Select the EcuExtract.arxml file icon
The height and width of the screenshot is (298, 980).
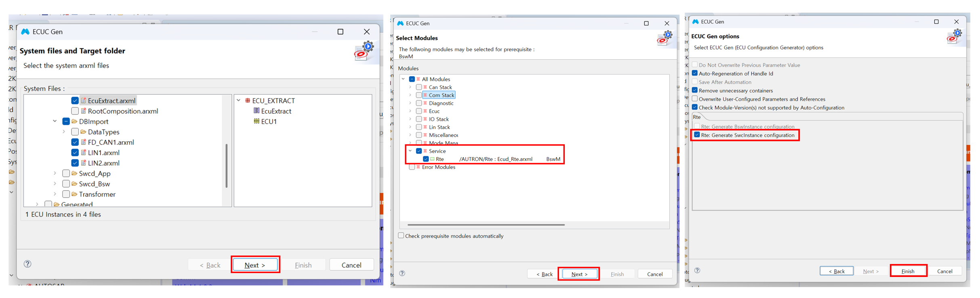84,101
